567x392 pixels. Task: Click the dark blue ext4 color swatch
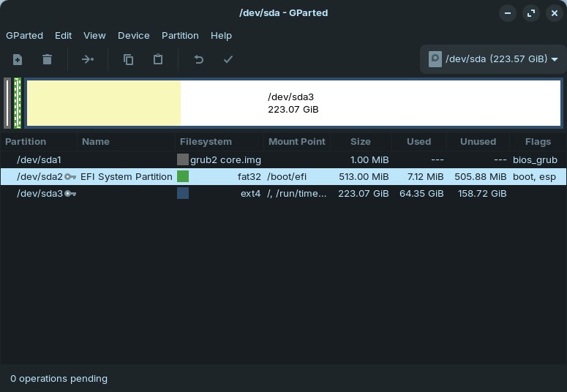pyautogui.click(x=183, y=194)
